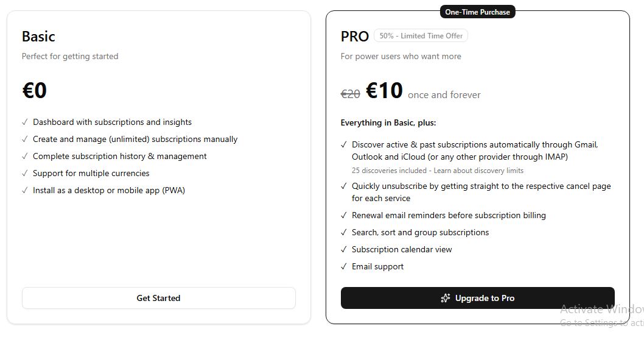Click the crossed-out €20 original price
The height and width of the screenshot is (340, 644).
pos(351,94)
